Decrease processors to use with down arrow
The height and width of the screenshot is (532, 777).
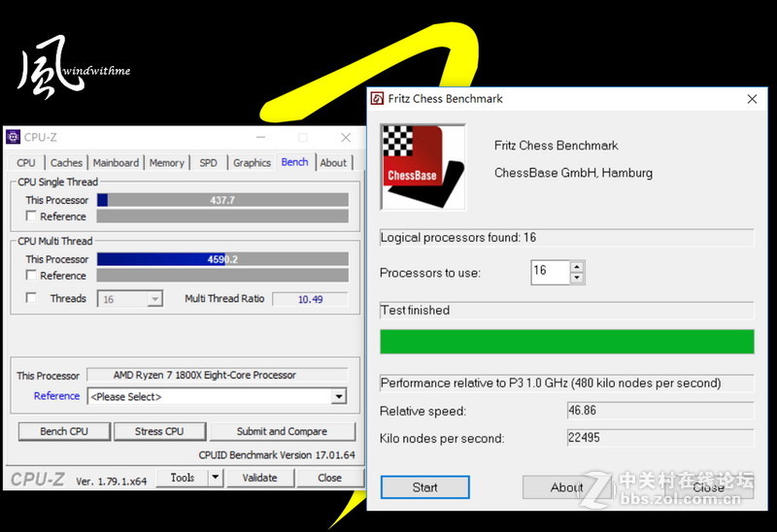(x=577, y=278)
